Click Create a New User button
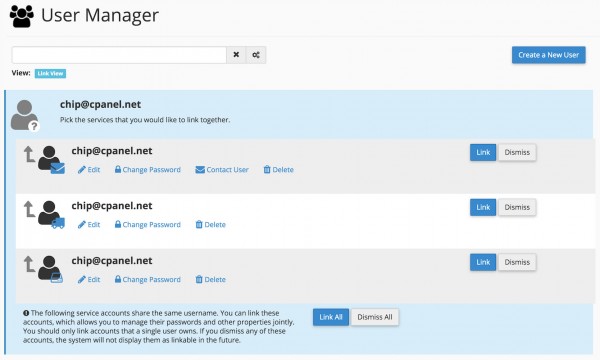The height and width of the screenshot is (360, 600). point(548,55)
